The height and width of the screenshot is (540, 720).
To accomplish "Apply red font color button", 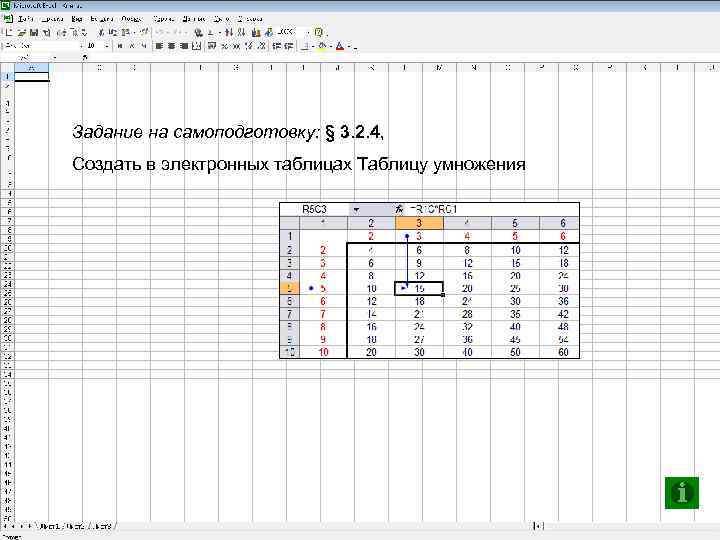I will click(x=340, y=46).
